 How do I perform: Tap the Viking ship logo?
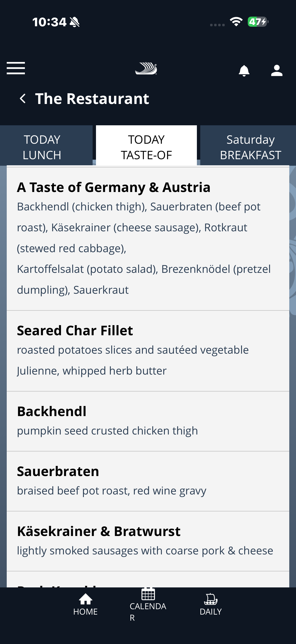[x=146, y=68]
